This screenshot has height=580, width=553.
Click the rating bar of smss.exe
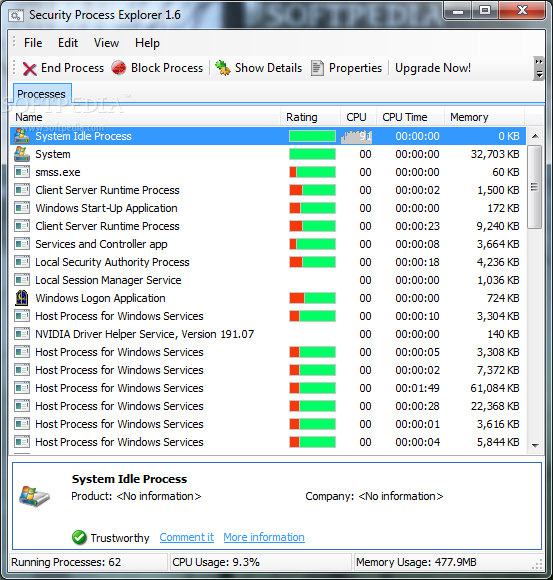(312, 172)
